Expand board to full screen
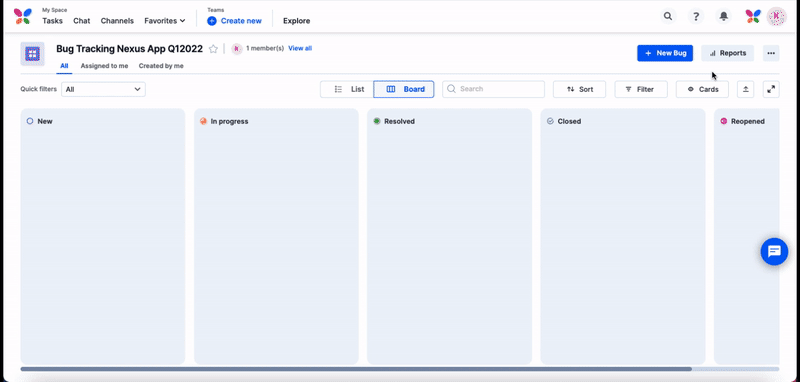This screenshot has width=800, height=382. pyautogui.click(x=771, y=89)
